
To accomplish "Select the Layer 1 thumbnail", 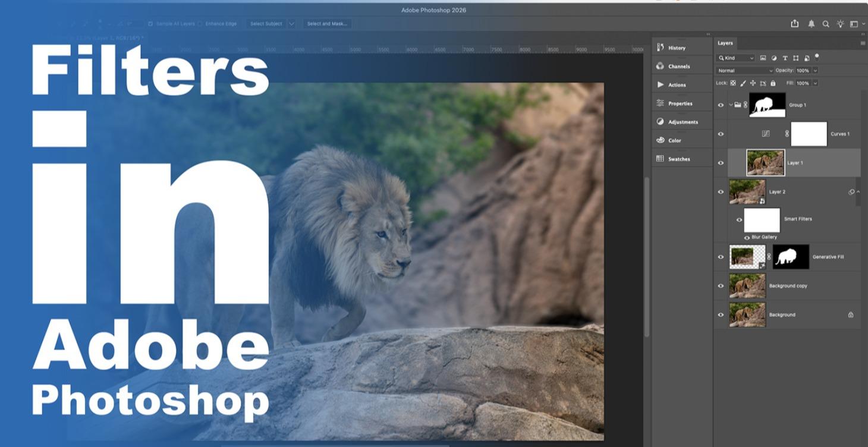I will (766, 163).
